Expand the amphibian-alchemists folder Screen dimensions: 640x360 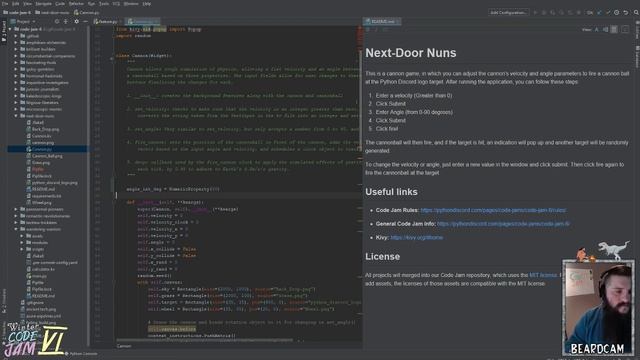pos(16,42)
